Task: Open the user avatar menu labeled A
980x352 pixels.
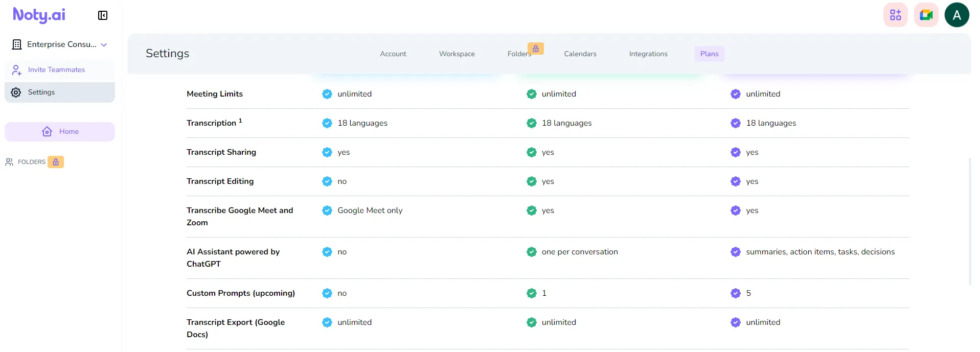Action: pyautogui.click(x=957, y=15)
